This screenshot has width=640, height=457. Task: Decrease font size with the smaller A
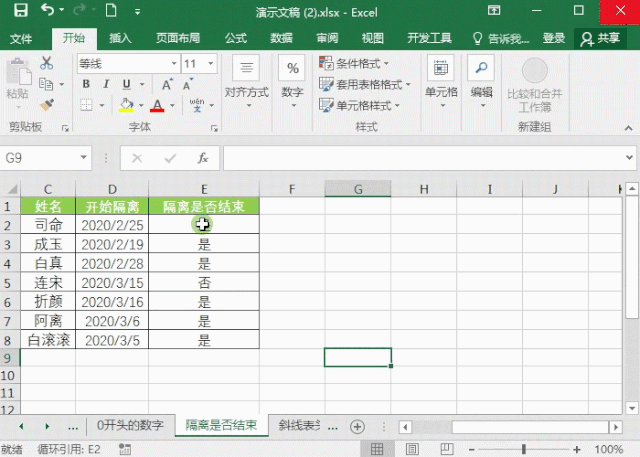(188, 84)
